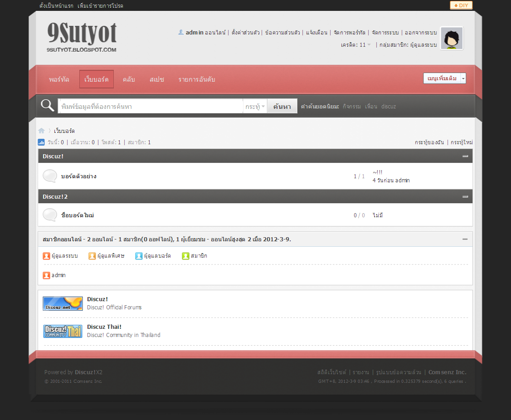This screenshot has height=420, width=511.
Task: Open the จัดการระบบ admin link
Action: [x=385, y=32]
